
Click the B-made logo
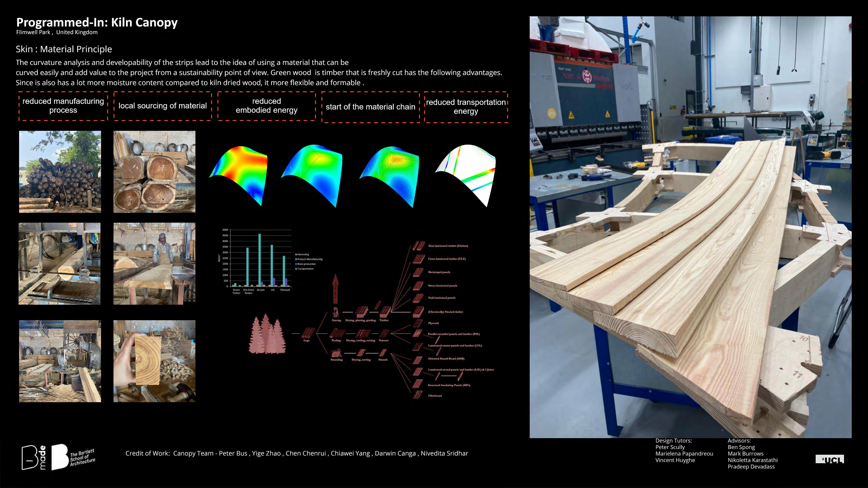coord(34,457)
